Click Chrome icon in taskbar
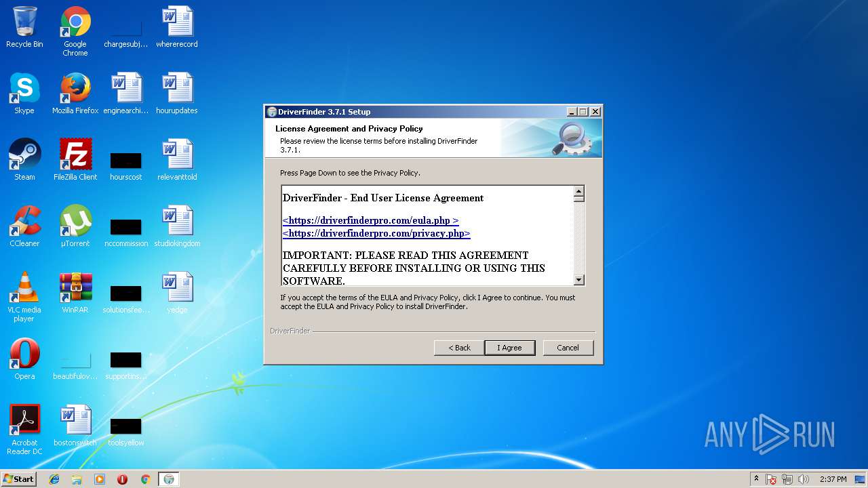This screenshot has height=488, width=868. [145, 479]
